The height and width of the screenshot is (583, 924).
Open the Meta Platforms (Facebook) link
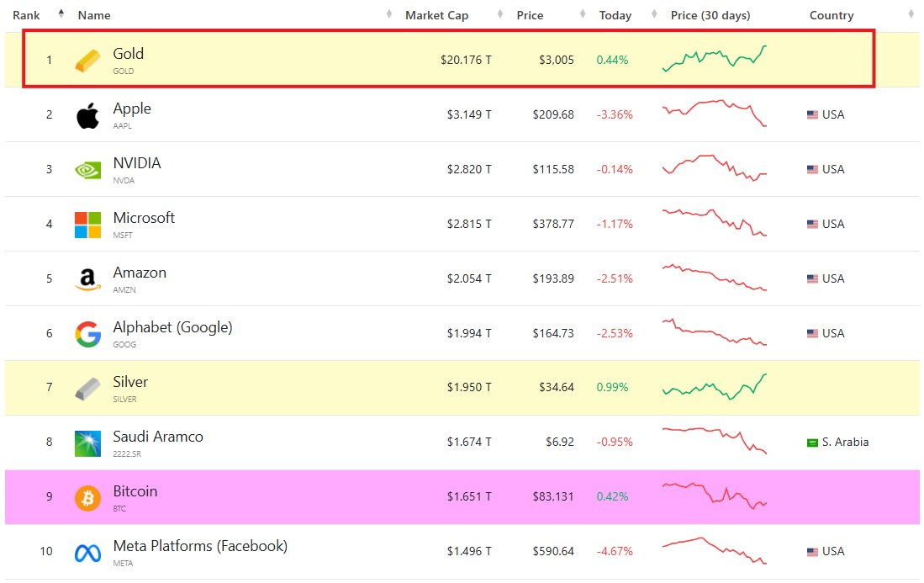pos(200,546)
